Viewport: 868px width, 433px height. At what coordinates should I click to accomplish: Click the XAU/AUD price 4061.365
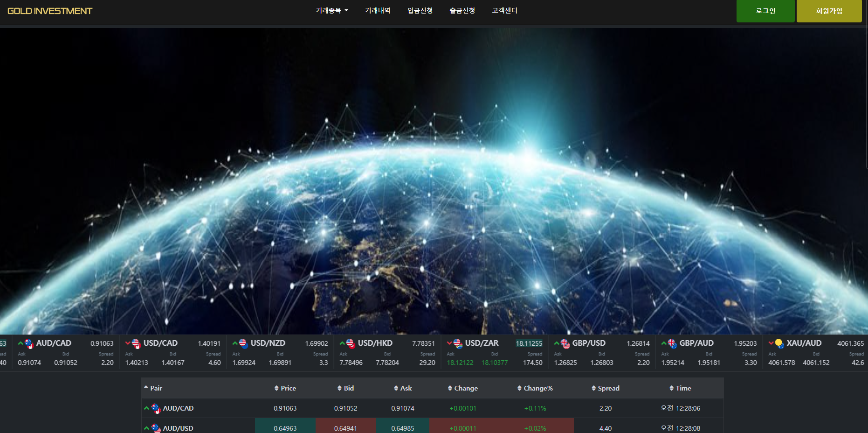(851, 343)
